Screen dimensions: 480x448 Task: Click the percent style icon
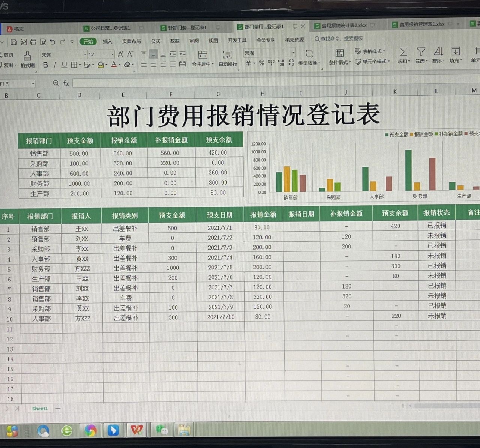coord(262,63)
